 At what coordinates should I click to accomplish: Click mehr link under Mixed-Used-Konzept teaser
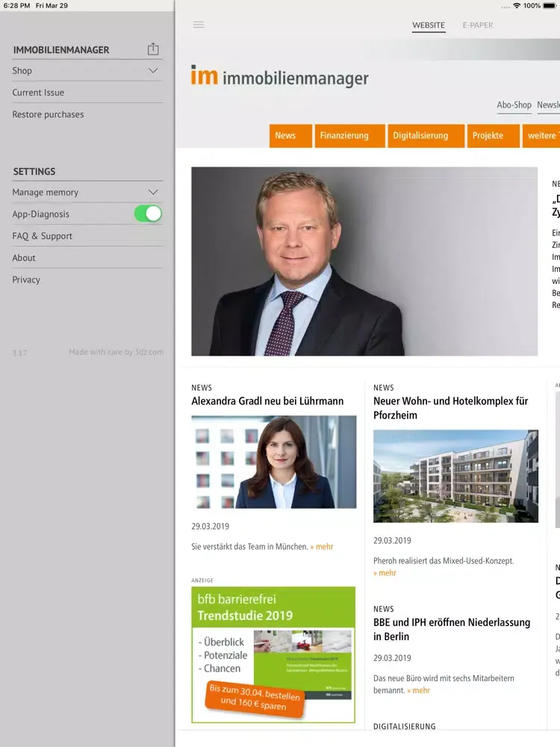pos(385,573)
